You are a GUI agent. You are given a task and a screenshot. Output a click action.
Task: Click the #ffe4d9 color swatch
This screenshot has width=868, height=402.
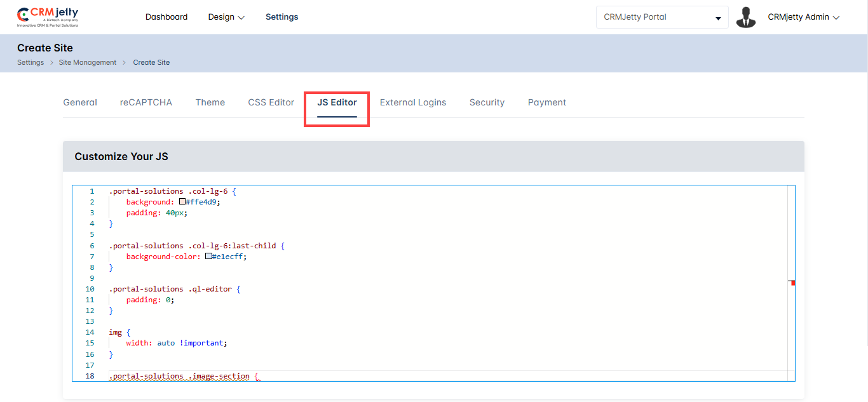pyautogui.click(x=182, y=202)
